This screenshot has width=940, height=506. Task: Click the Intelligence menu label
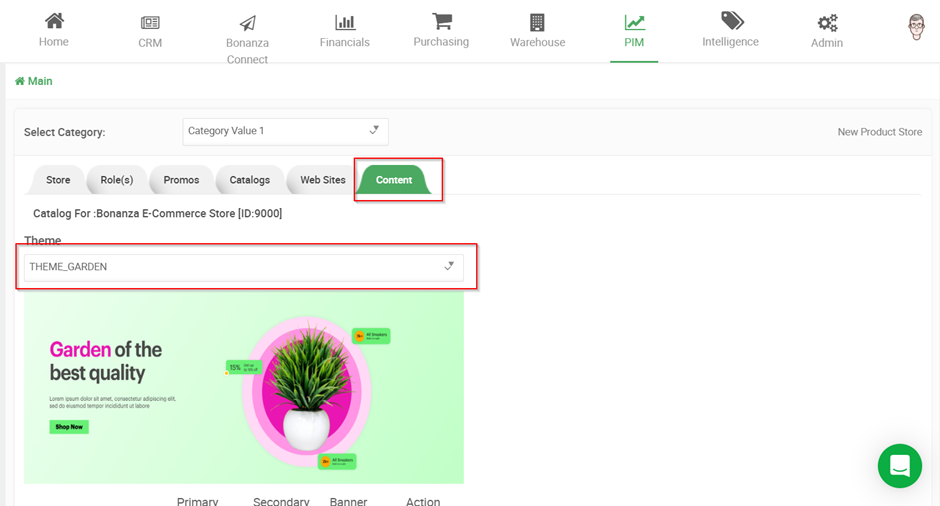click(730, 42)
